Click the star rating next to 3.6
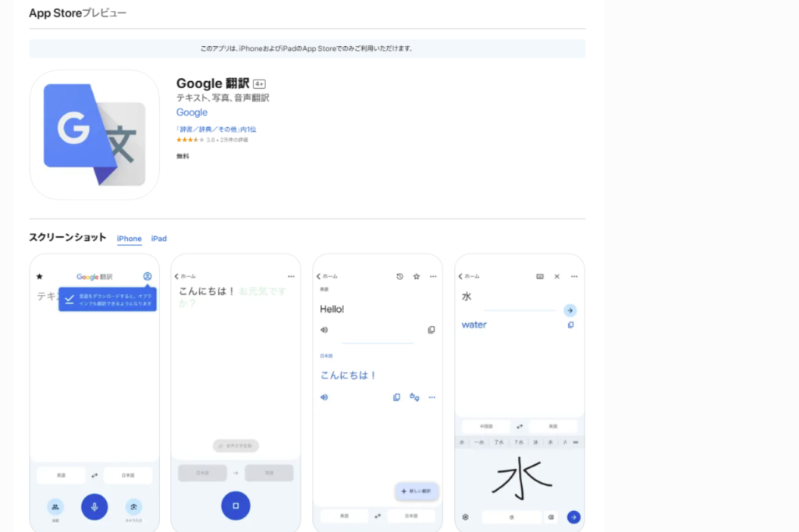 [190, 140]
